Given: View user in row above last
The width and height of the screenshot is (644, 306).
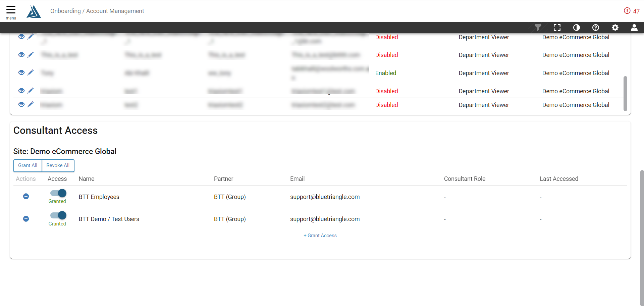Looking at the screenshot, I should click(21, 91).
